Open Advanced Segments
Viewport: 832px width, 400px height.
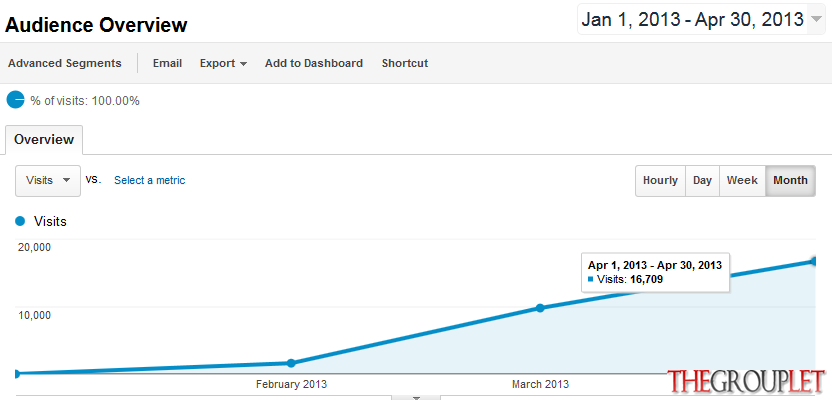pos(65,63)
